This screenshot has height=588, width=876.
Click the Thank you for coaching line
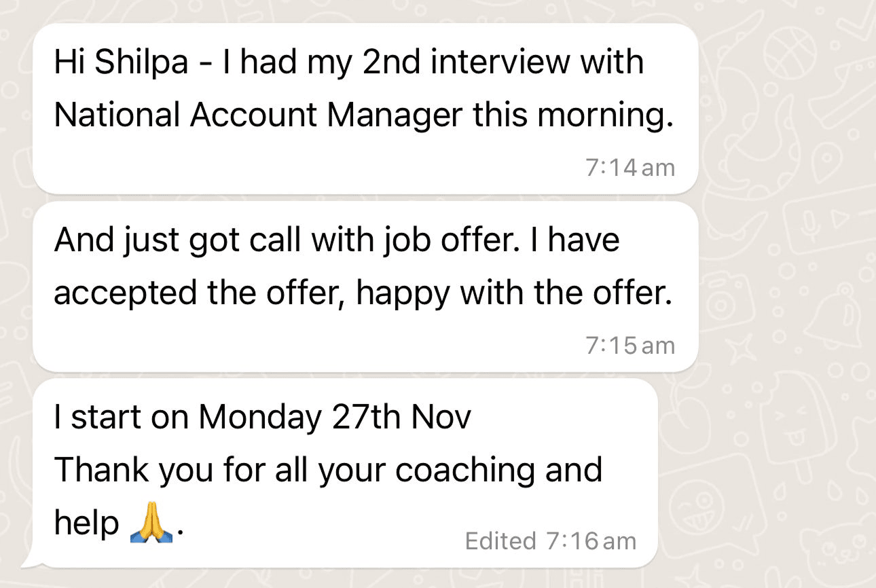pyautogui.click(x=327, y=470)
